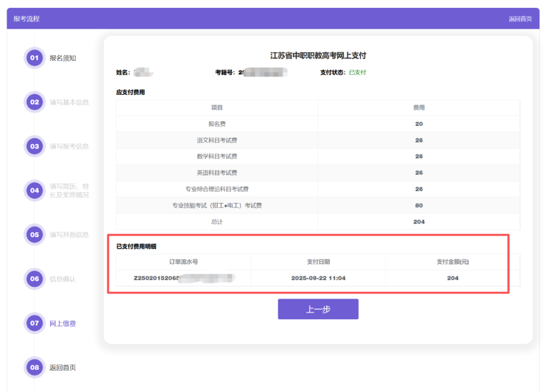Open the 信息确认 step
Image resolution: width=558 pixels, height=392 pixels.
[x=63, y=279]
